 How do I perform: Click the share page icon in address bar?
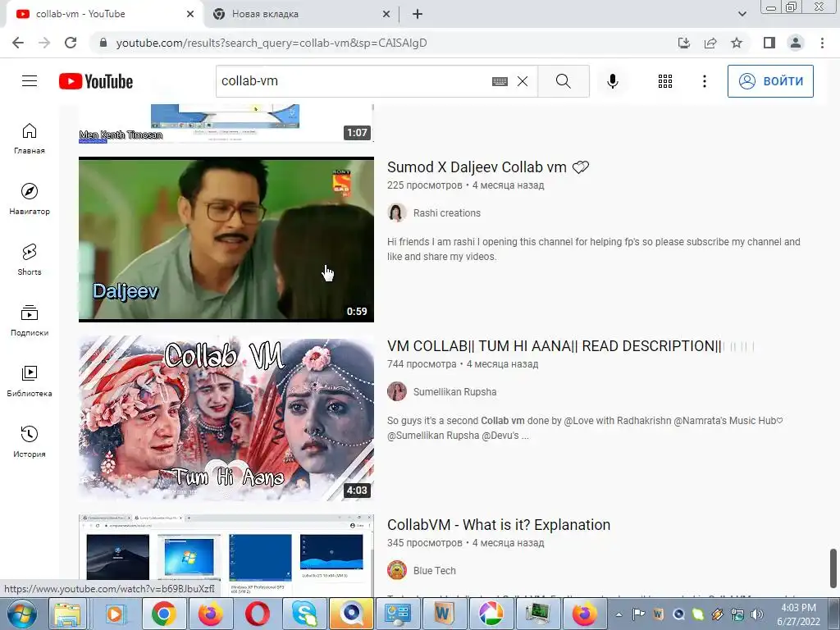[x=710, y=43]
